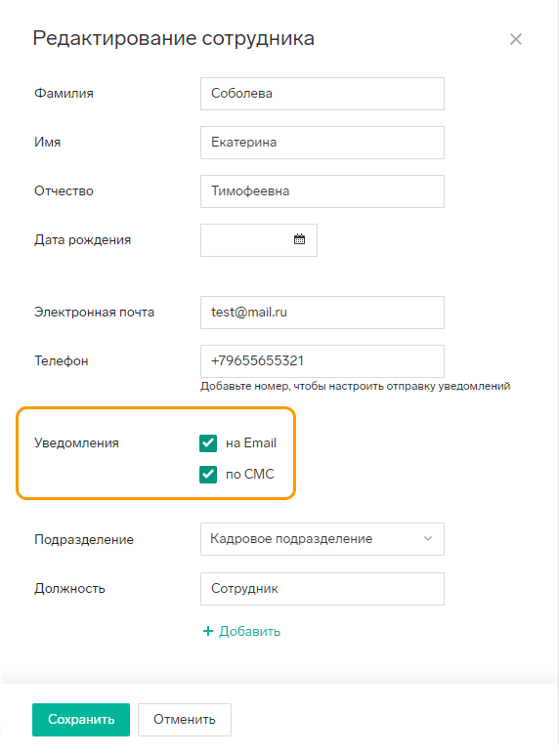This screenshot has height=756, width=559.
Task: Open Кадровое подразделение combo box
Action: click(x=322, y=539)
